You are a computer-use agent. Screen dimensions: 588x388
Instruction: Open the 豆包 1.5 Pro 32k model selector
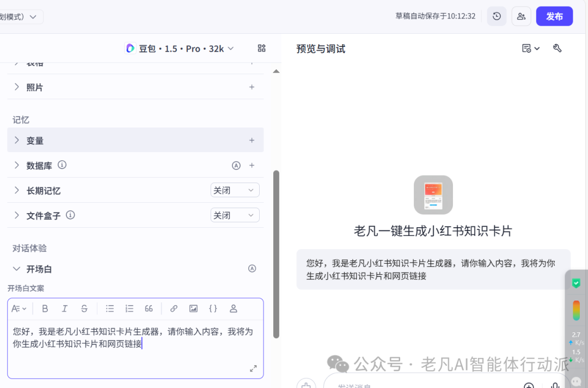click(x=179, y=48)
